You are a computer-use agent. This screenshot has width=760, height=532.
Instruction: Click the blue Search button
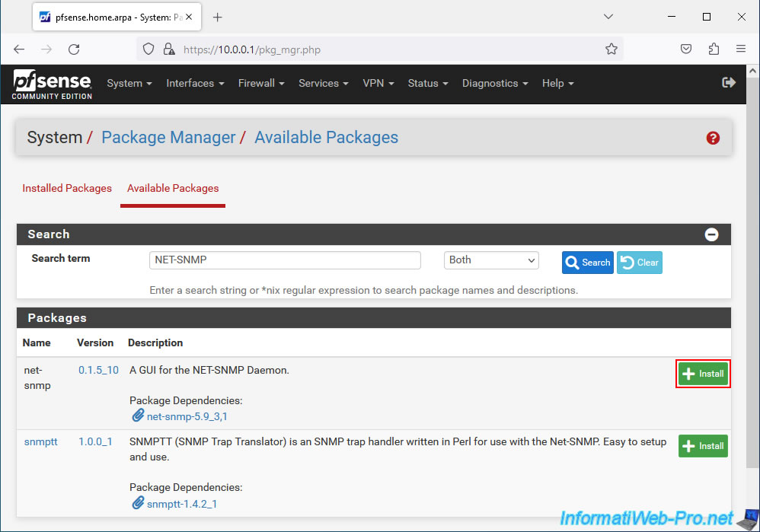point(587,262)
